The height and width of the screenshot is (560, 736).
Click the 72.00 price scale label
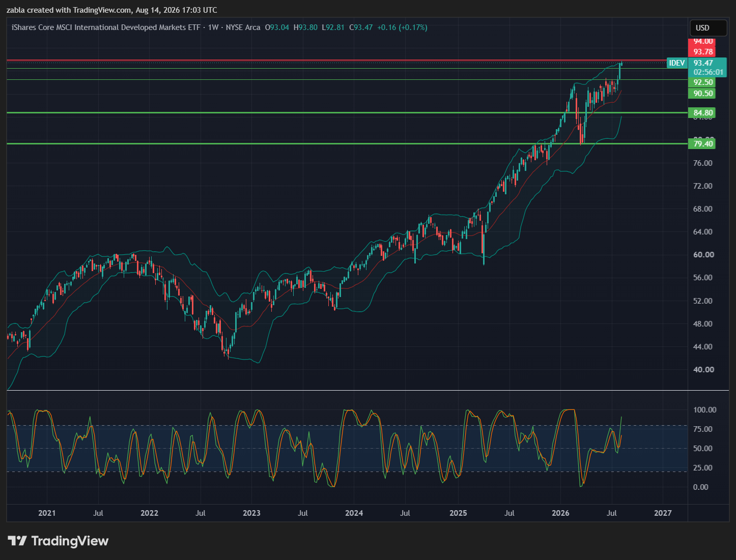click(703, 186)
